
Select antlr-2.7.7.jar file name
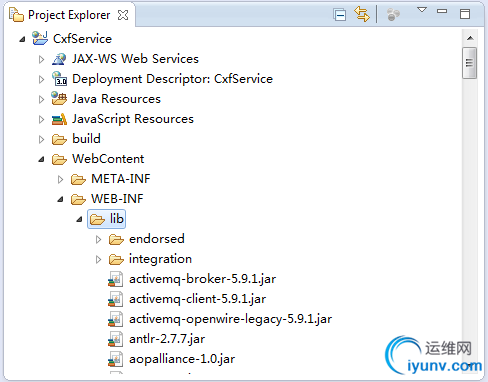pos(167,339)
